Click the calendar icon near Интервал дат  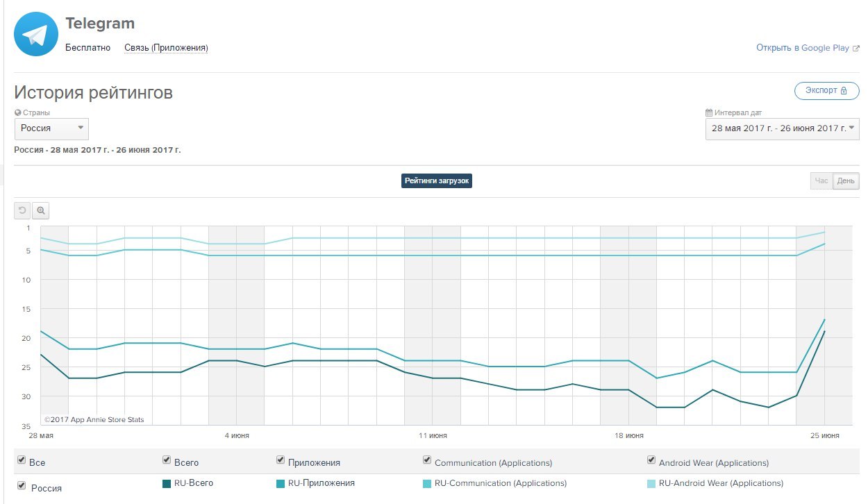point(708,112)
